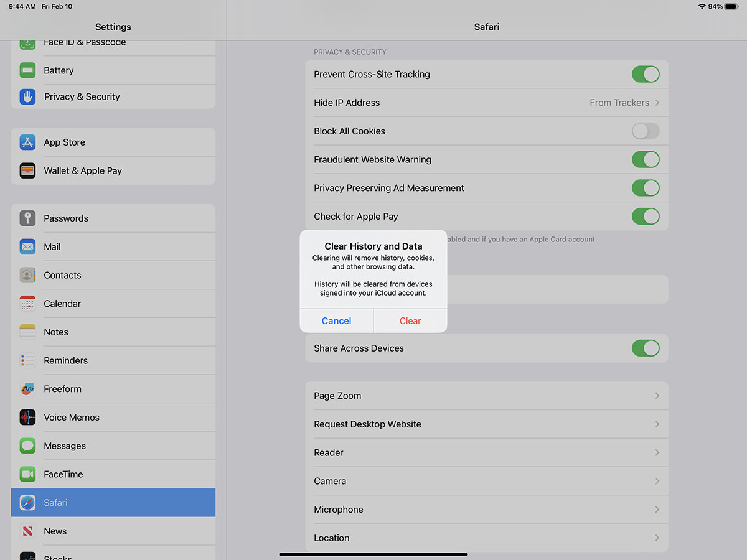This screenshot has width=747, height=560.
Task: Select From Trackers value
Action: point(619,103)
